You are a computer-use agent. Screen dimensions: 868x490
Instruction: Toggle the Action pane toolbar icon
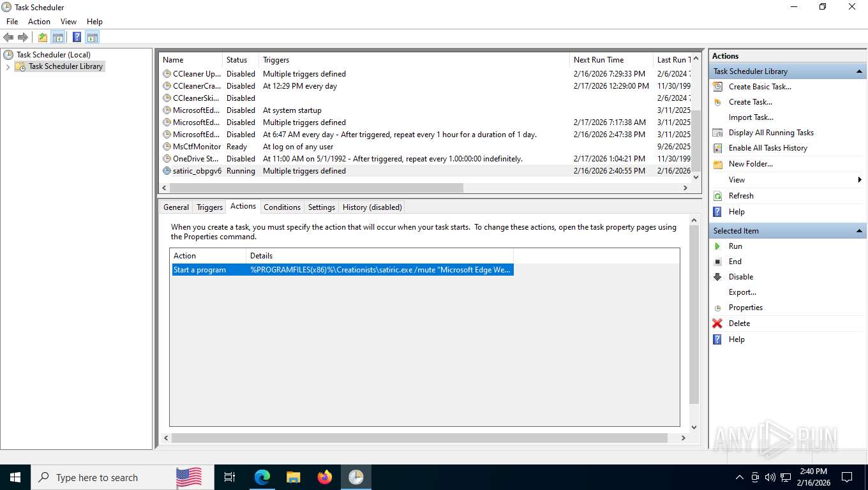tap(93, 37)
